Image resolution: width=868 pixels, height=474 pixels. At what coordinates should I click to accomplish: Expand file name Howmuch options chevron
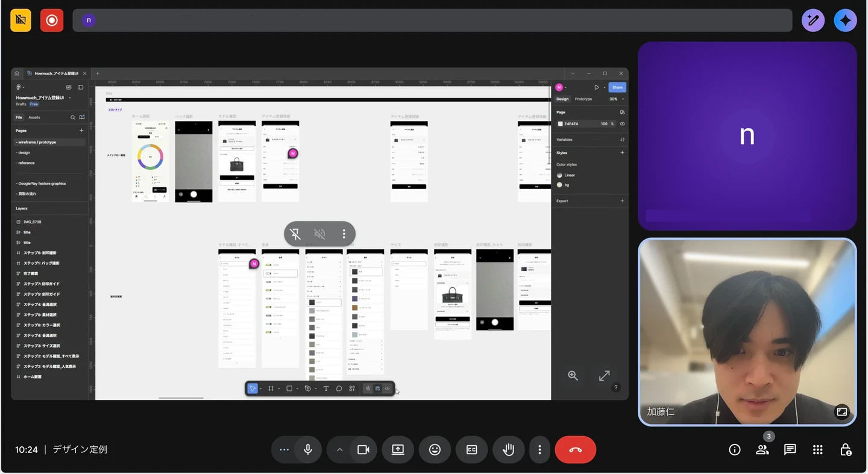point(69,98)
